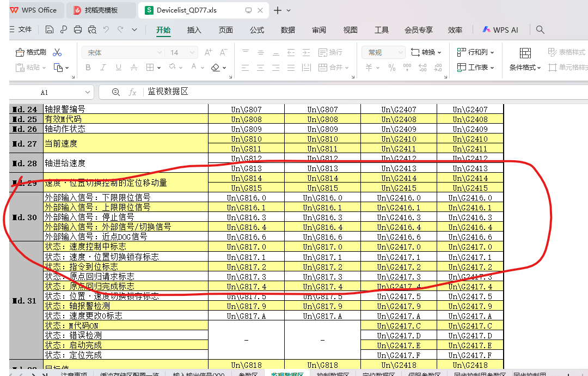Click the Save icon in quick toolbar

coord(50,30)
